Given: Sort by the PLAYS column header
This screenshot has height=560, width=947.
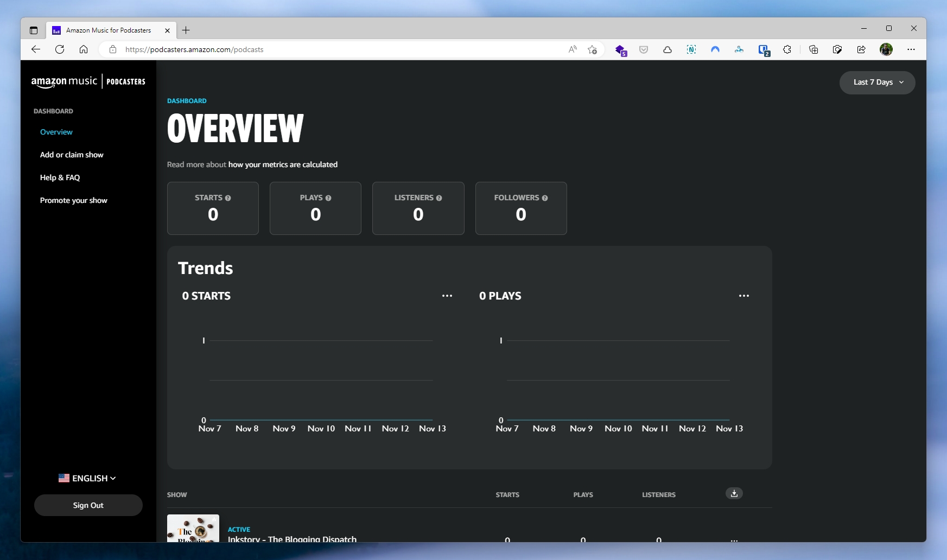Looking at the screenshot, I should (x=583, y=495).
